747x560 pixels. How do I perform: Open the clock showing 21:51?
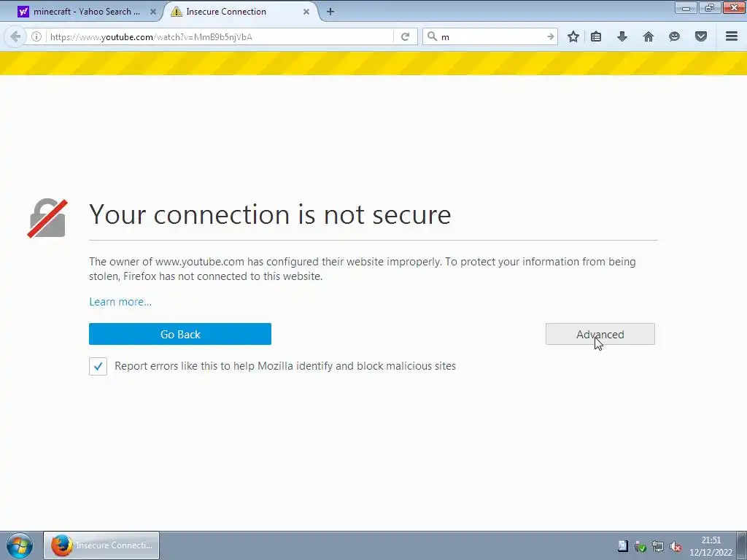(x=711, y=545)
